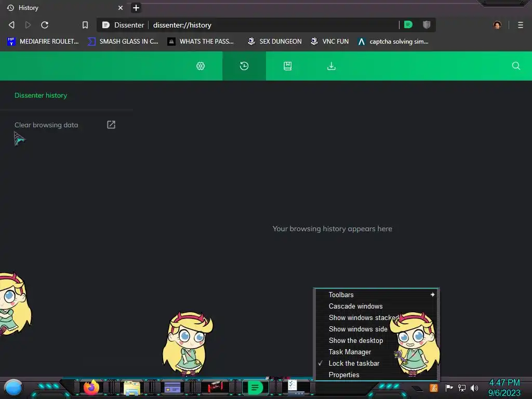532x399 pixels.
Task: Open MEDIAFIRE ROULET... bookmark
Action: 43,42
